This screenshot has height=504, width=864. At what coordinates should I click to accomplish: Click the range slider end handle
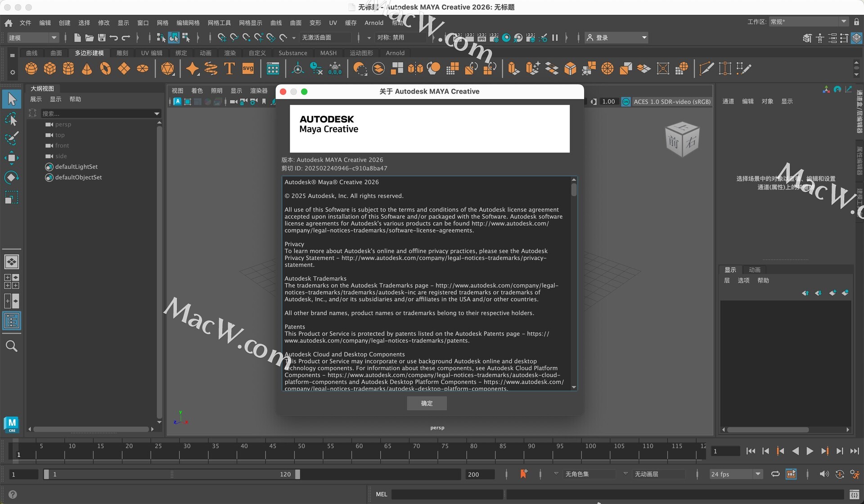coord(297,474)
